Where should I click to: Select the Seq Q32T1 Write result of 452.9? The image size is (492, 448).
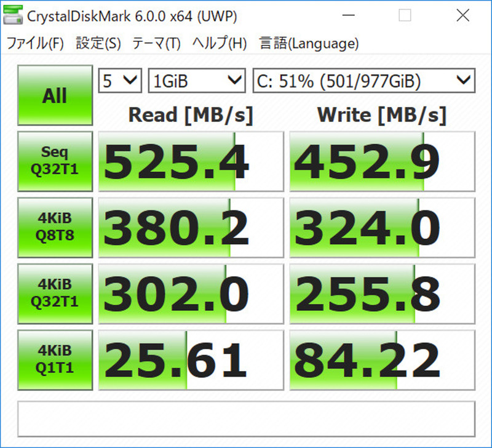[381, 161]
